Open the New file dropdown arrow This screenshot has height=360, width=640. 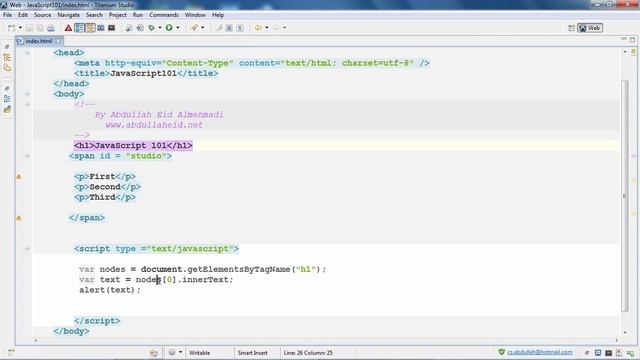point(20,28)
